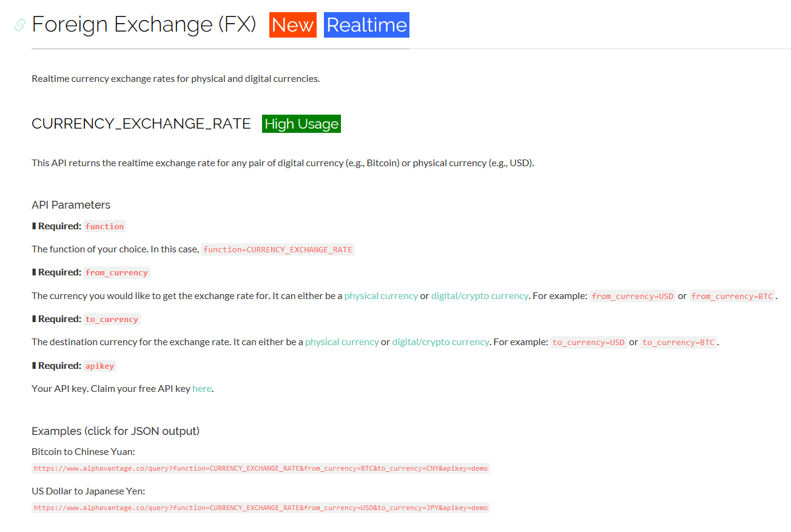Click the 'from_currency' required parameter code

coord(116,272)
